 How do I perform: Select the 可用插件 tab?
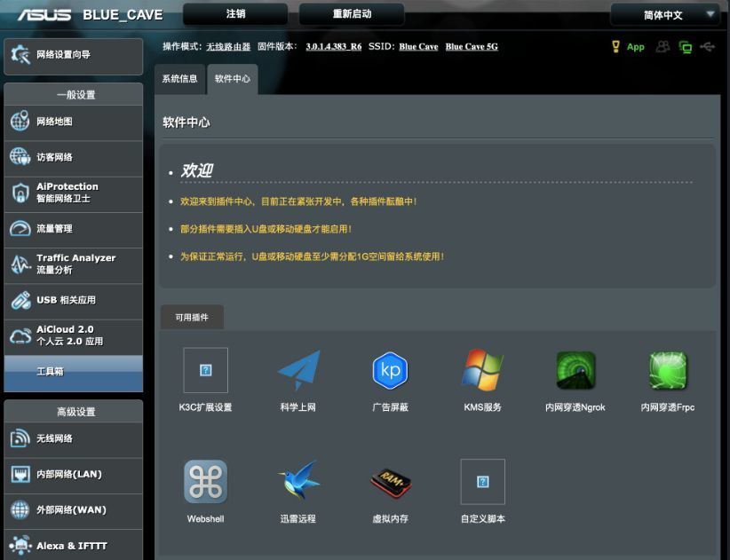[x=192, y=317]
